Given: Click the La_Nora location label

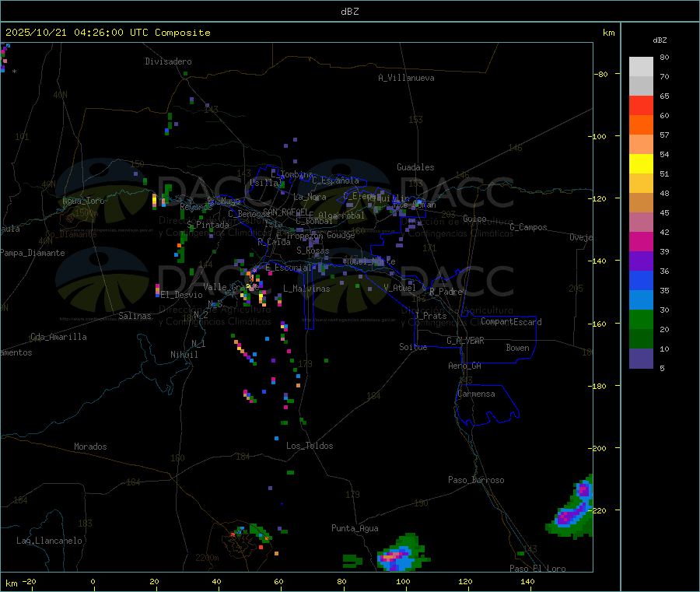Looking at the screenshot, I should click(310, 197).
